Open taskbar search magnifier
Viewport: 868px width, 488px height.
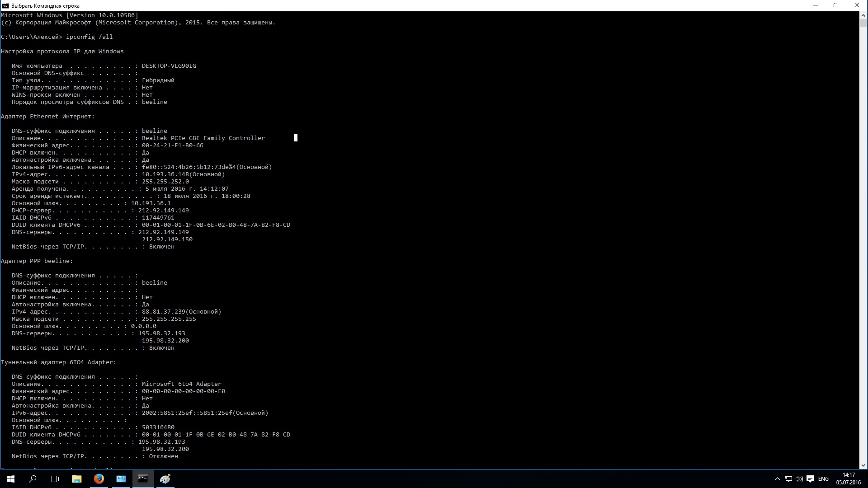pyautogui.click(x=33, y=479)
